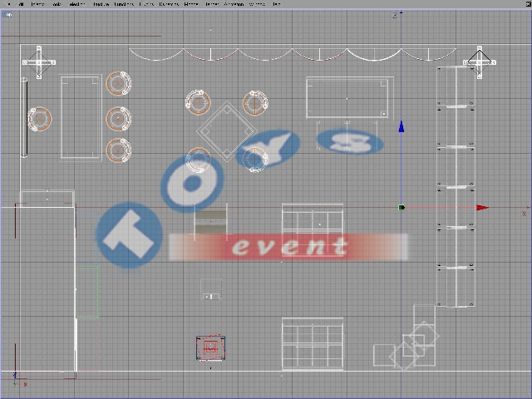This screenshot has height=399, width=532.
Task: Open the Help menu
Action: coord(277,4)
